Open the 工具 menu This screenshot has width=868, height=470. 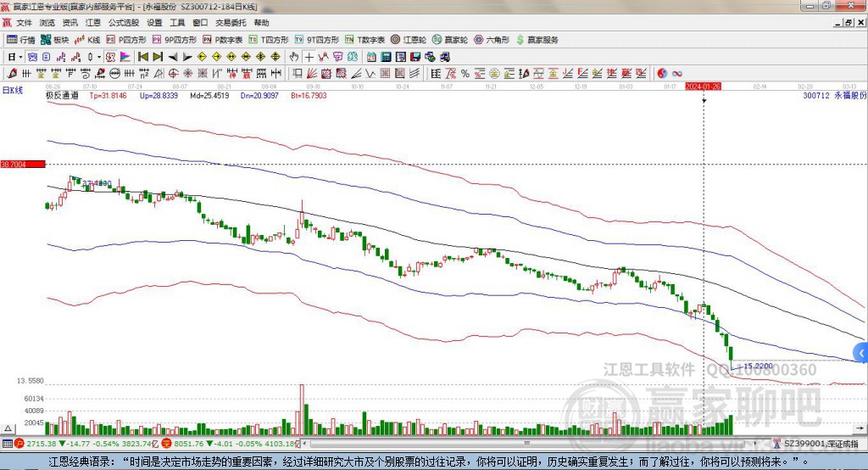[x=177, y=23]
